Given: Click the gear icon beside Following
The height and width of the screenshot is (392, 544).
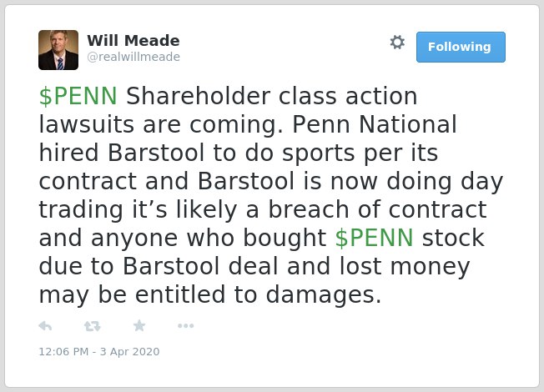Looking at the screenshot, I should point(397,43).
